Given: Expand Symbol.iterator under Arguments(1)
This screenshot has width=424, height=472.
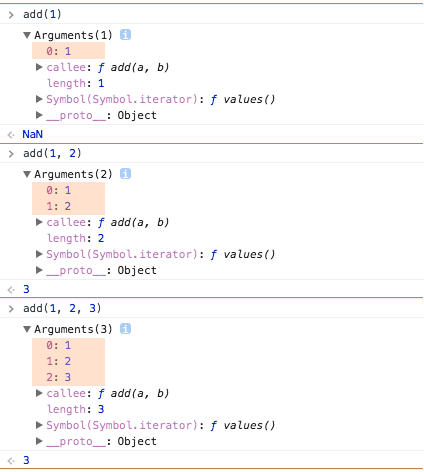Looking at the screenshot, I should pos(39,99).
